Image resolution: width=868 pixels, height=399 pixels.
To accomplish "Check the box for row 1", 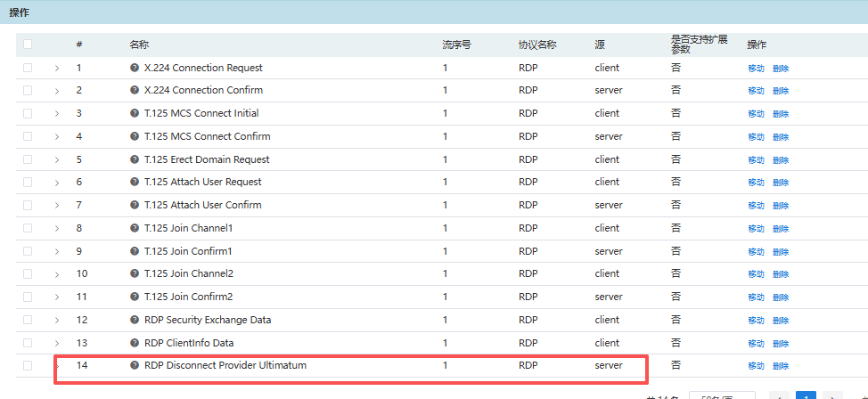I will point(28,68).
